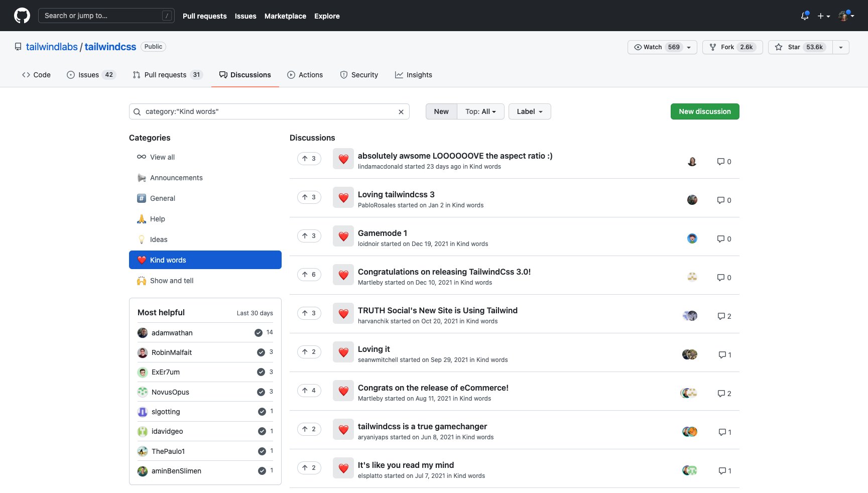Switch to the Issues tab
868x493 pixels.
pyautogui.click(x=91, y=75)
